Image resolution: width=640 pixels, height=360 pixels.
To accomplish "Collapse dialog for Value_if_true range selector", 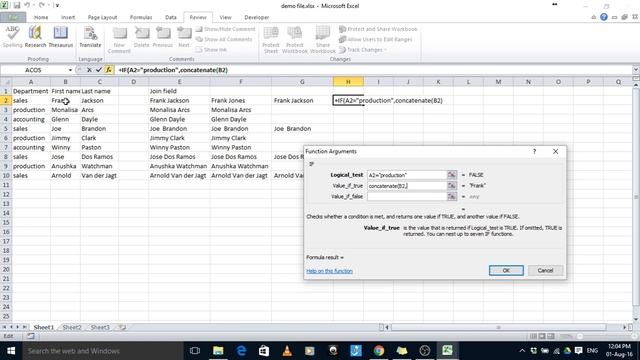I will 451,186.
